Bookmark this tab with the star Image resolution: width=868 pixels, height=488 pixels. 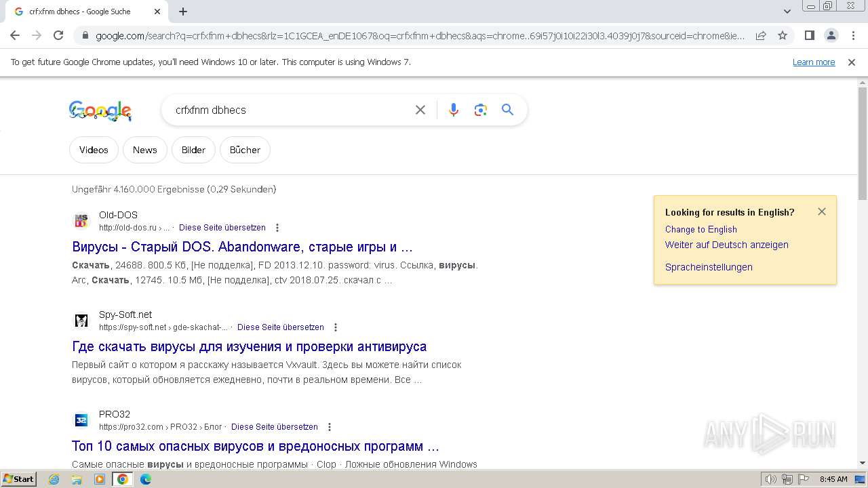(x=783, y=35)
